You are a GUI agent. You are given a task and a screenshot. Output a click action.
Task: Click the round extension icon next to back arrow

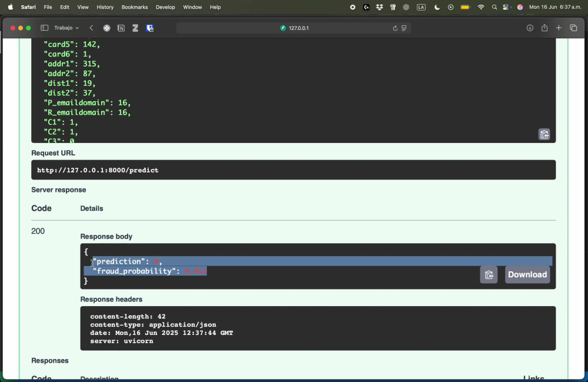point(107,28)
